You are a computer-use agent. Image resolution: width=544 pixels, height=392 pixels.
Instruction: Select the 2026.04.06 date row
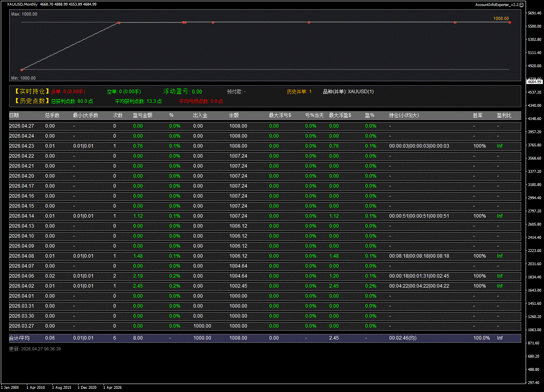click(x=22, y=276)
